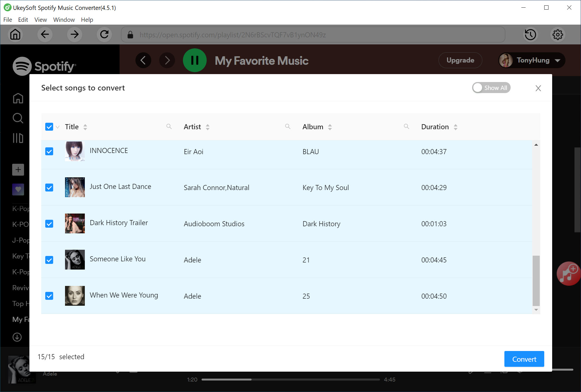Uncheck the Someone Like You checkbox
Viewport: 581px width, 392px height.
coord(49,260)
